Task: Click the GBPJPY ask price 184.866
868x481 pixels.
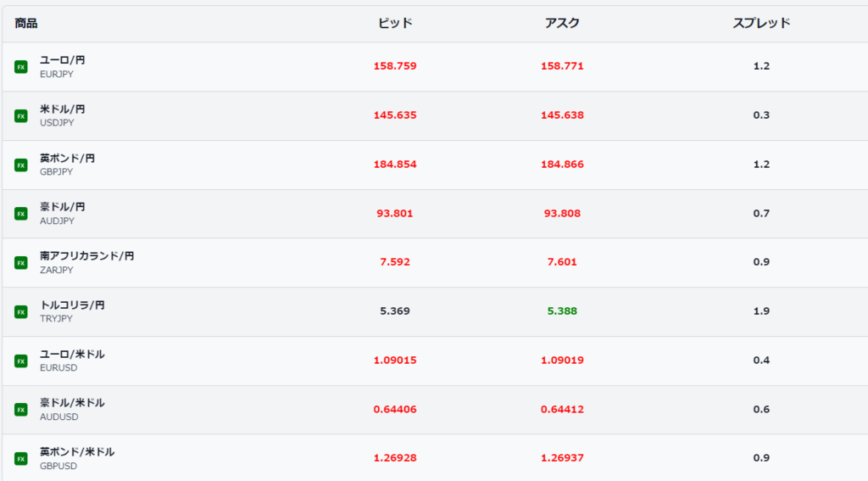Action: 562,164
